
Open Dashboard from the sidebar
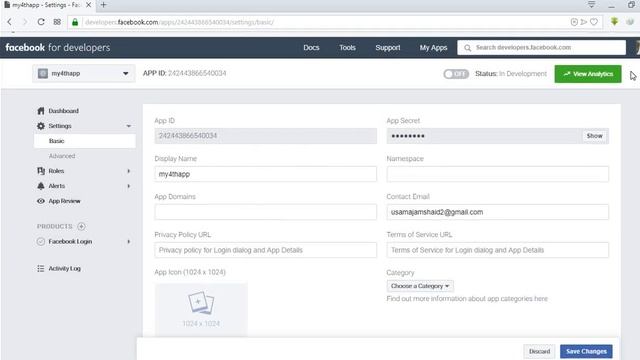(63, 111)
